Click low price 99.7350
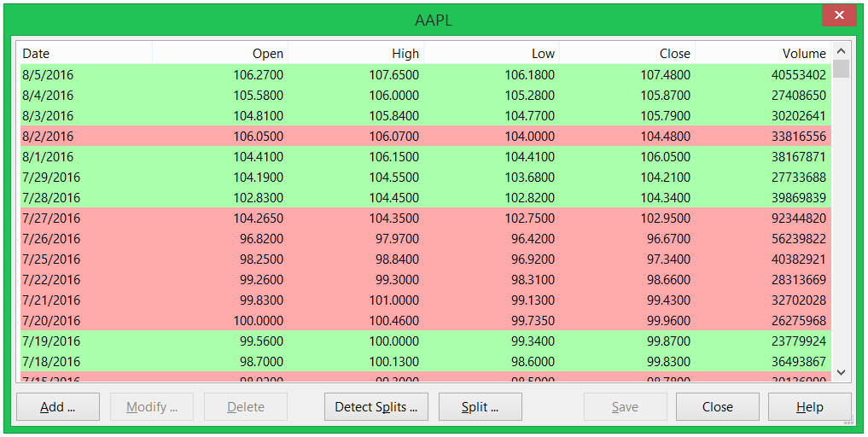Image resolution: width=868 pixels, height=437 pixels. (533, 321)
